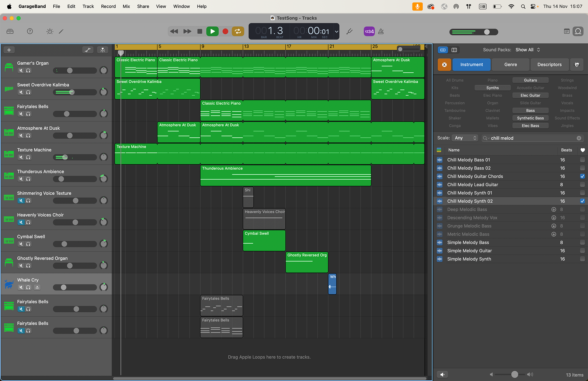Show track automation button
588x381 pixels.
pos(88,50)
